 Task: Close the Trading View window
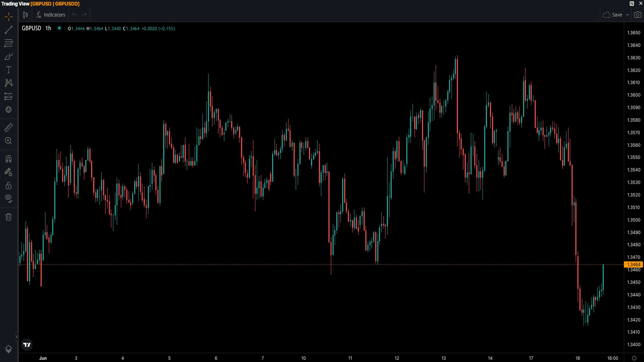[x=641, y=4]
